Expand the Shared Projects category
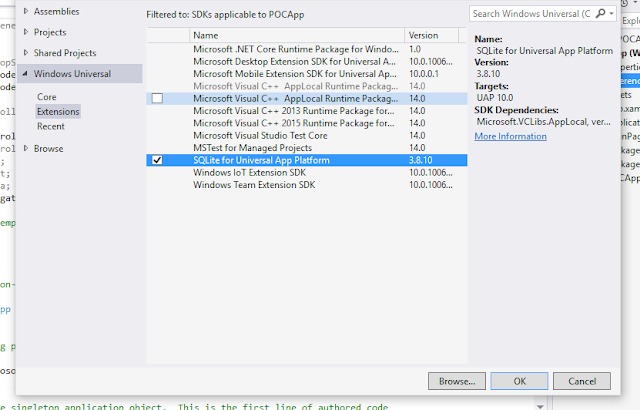640x410 pixels. pyautogui.click(x=26, y=53)
